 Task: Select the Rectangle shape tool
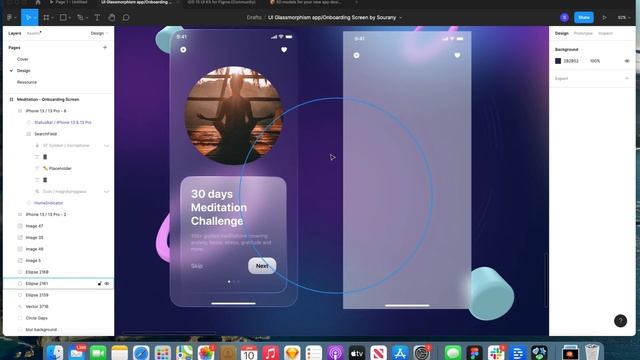(63, 18)
